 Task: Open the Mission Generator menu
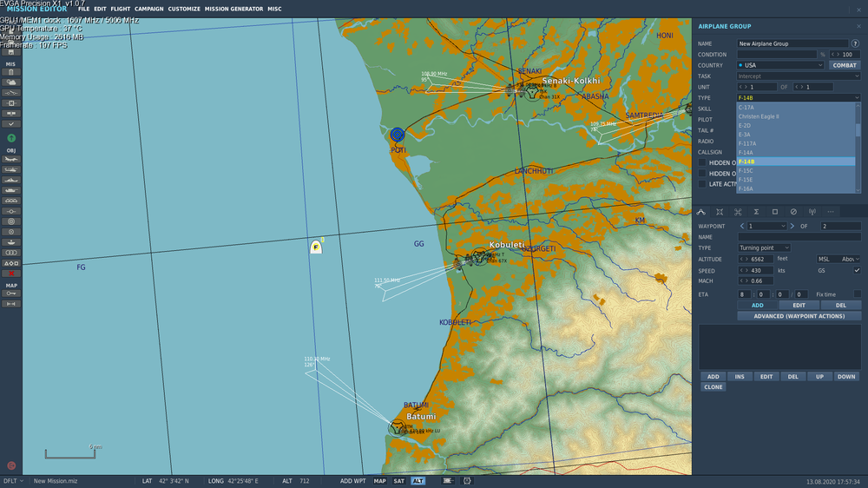[233, 9]
